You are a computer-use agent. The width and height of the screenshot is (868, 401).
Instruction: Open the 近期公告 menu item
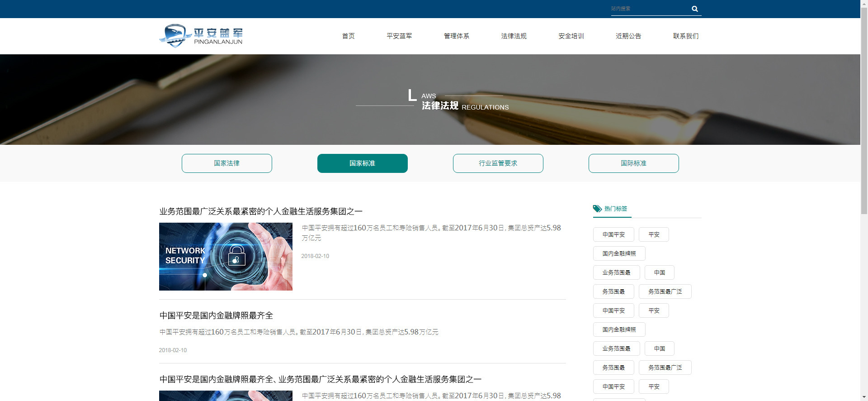pos(628,36)
